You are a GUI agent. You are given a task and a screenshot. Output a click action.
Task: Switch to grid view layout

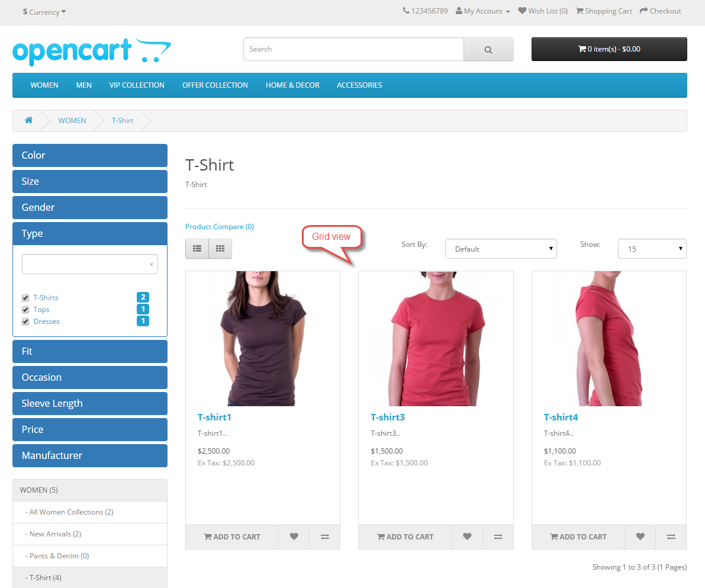coord(220,249)
